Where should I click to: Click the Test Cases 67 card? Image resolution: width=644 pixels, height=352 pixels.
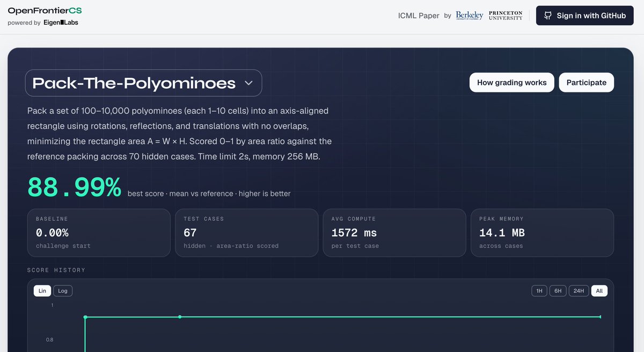coord(246,233)
